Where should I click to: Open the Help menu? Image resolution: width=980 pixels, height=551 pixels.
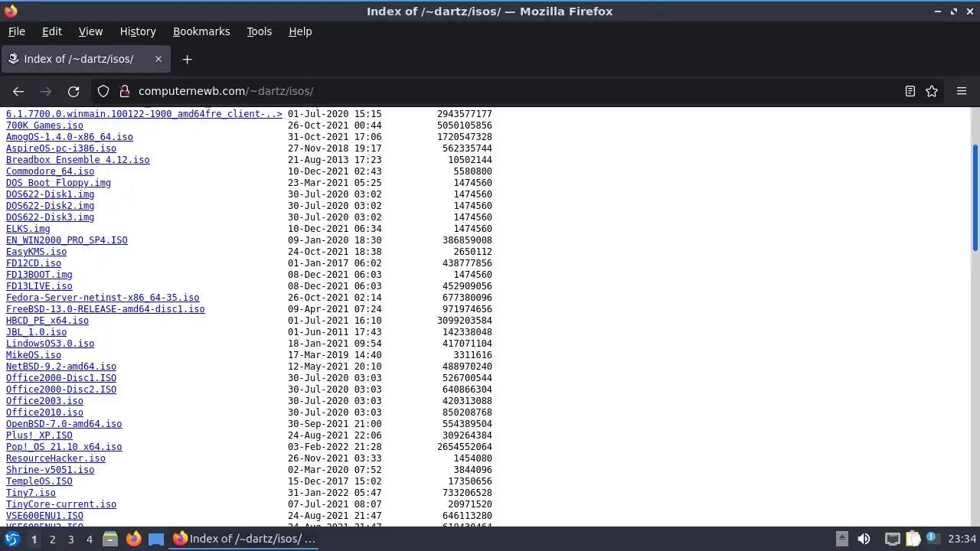[x=300, y=31]
